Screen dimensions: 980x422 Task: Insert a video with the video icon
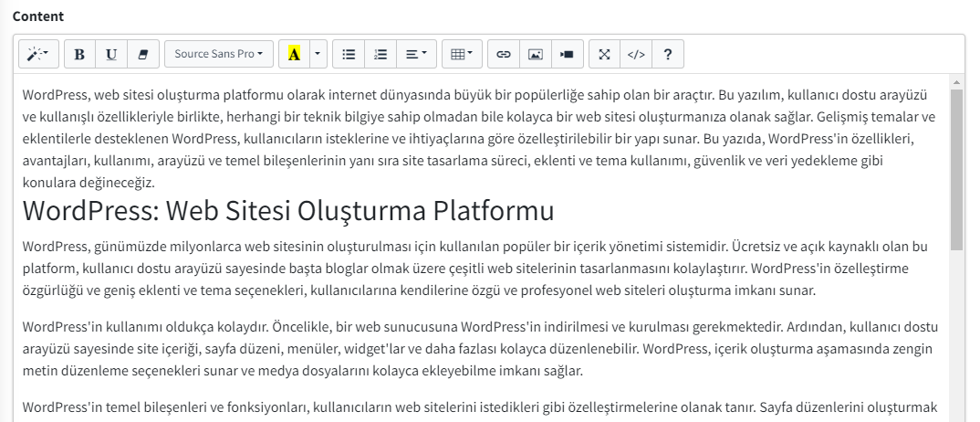pos(567,55)
